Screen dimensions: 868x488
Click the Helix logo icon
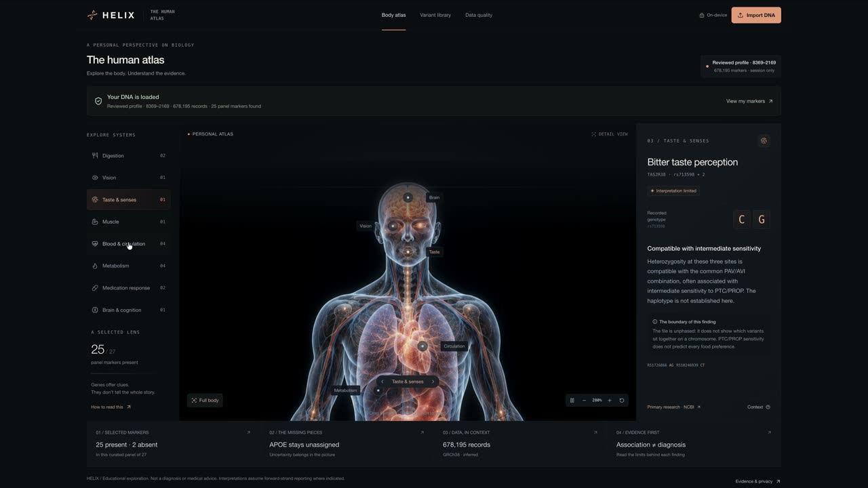tap(92, 15)
